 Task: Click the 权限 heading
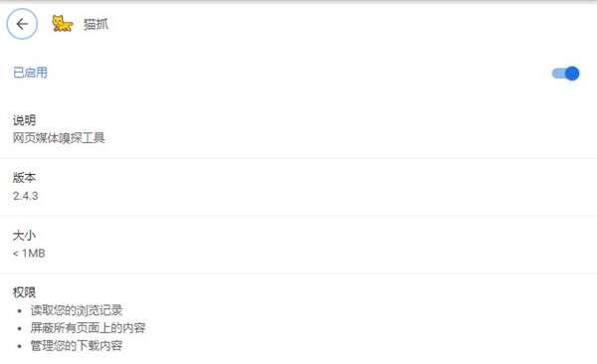(24, 292)
